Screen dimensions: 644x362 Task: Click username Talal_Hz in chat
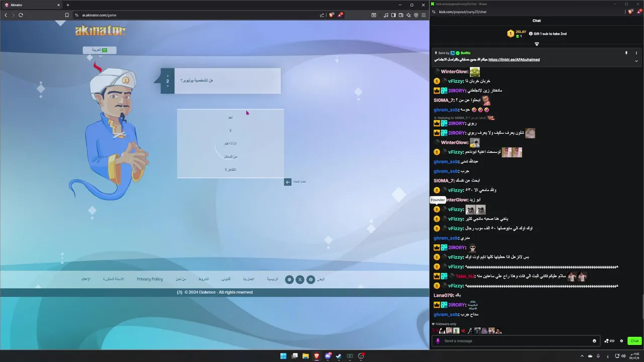pyautogui.click(x=465, y=276)
